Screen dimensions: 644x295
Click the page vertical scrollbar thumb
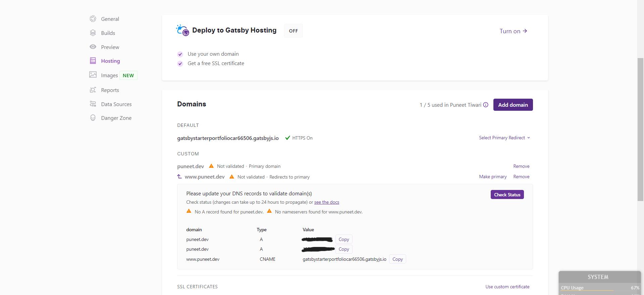pos(640,130)
